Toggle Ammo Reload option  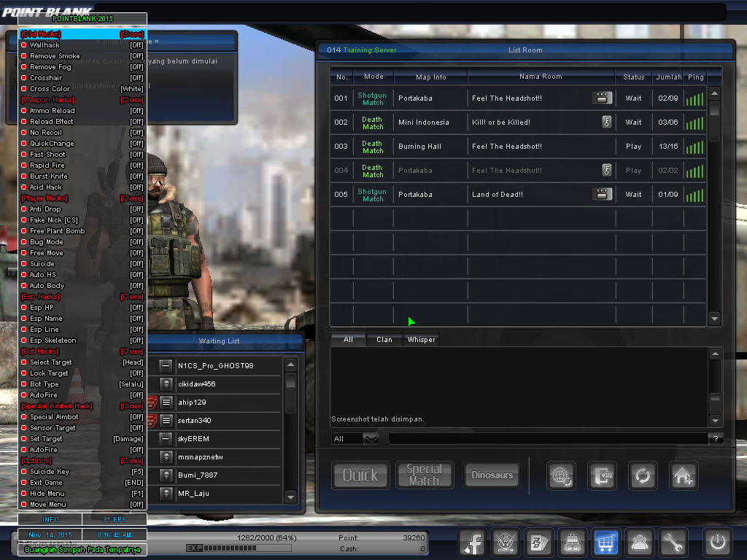pyautogui.click(x=82, y=111)
